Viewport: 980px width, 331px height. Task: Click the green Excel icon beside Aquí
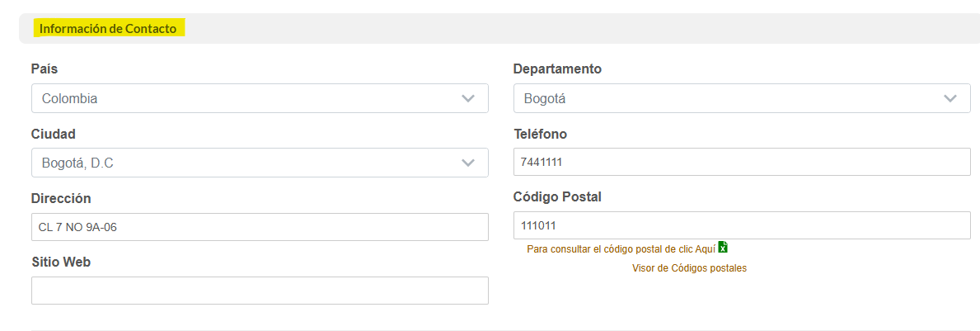click(723, 247)
